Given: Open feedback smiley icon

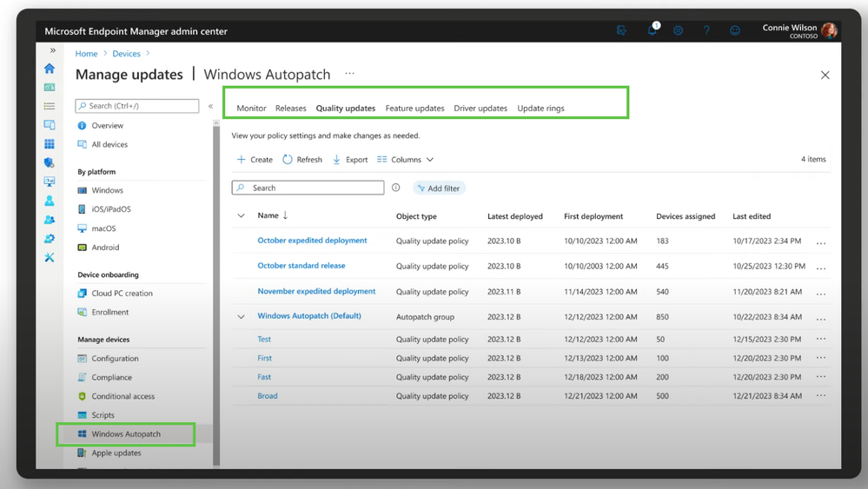Looking at the screenshot, I should click(x=734, y=30).
